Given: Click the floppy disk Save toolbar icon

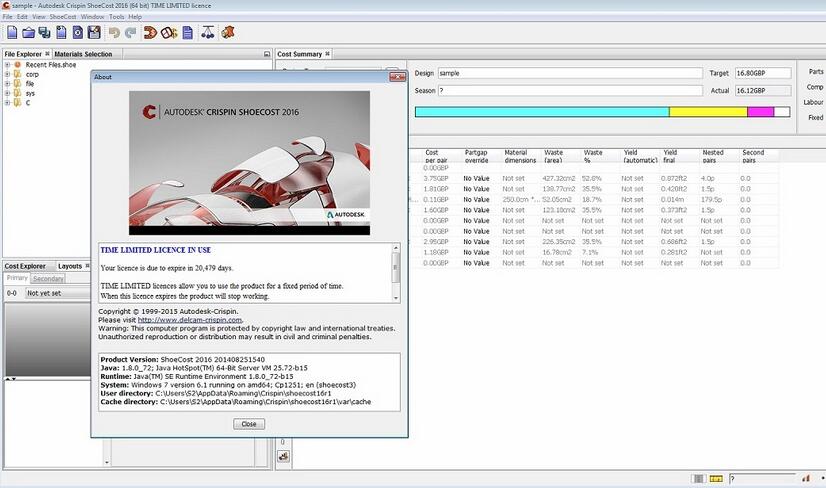Looking at the screenshot, I should 94,33.
